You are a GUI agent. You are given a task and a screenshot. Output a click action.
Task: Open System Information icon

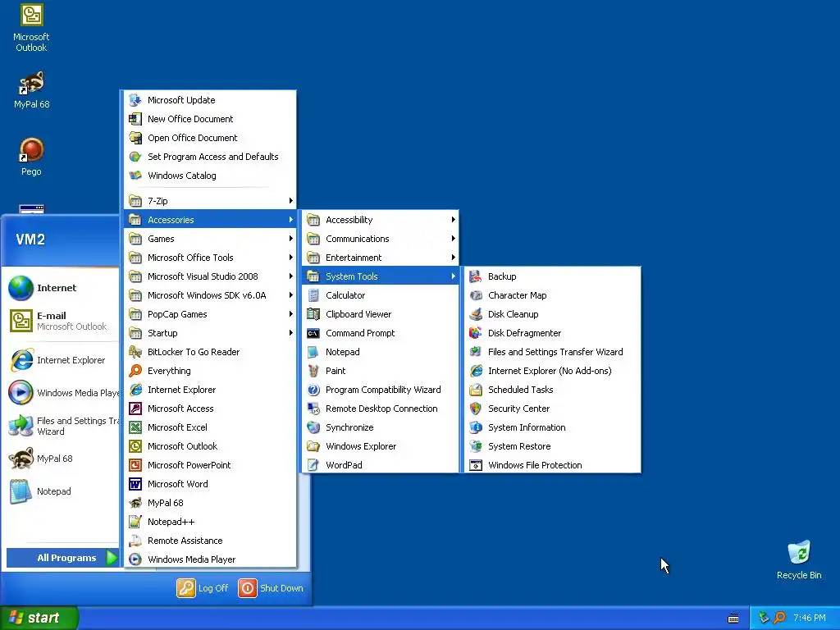point(476,427)
